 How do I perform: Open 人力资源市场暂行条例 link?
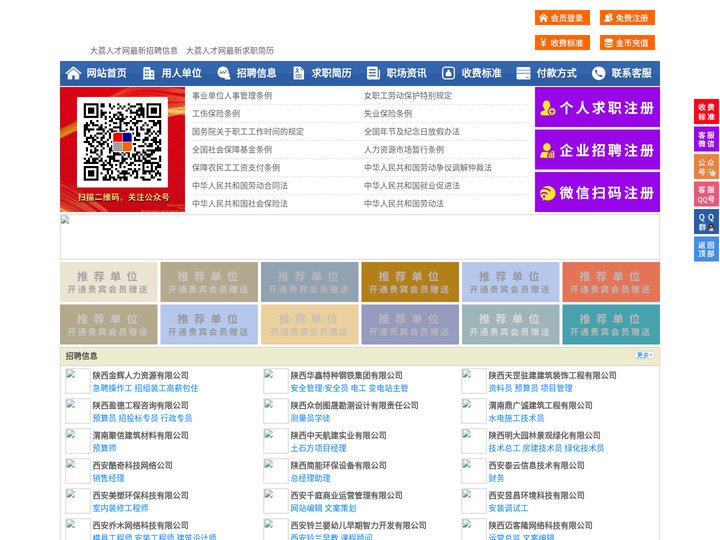pyautogui.click(x=404, y=149)
